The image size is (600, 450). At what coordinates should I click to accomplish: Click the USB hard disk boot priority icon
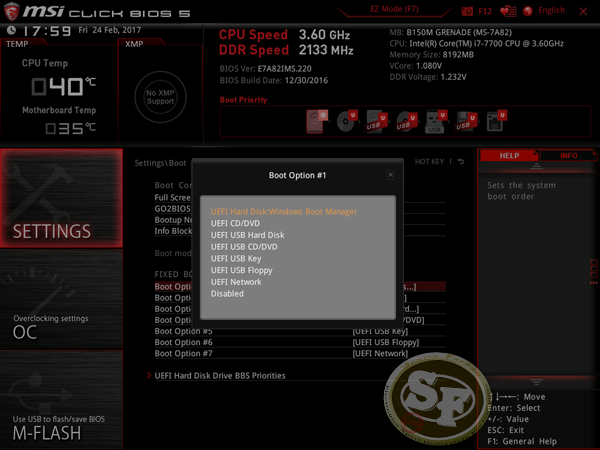[377, 122]
